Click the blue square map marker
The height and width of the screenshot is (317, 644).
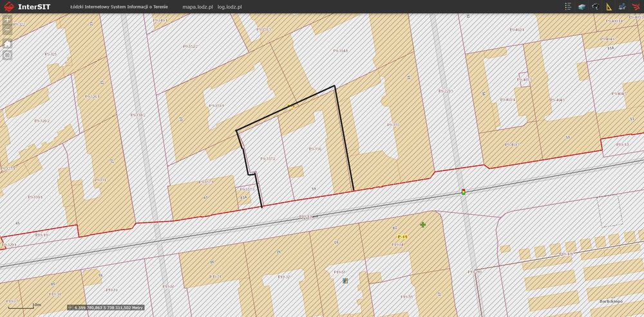click(345, 281)
